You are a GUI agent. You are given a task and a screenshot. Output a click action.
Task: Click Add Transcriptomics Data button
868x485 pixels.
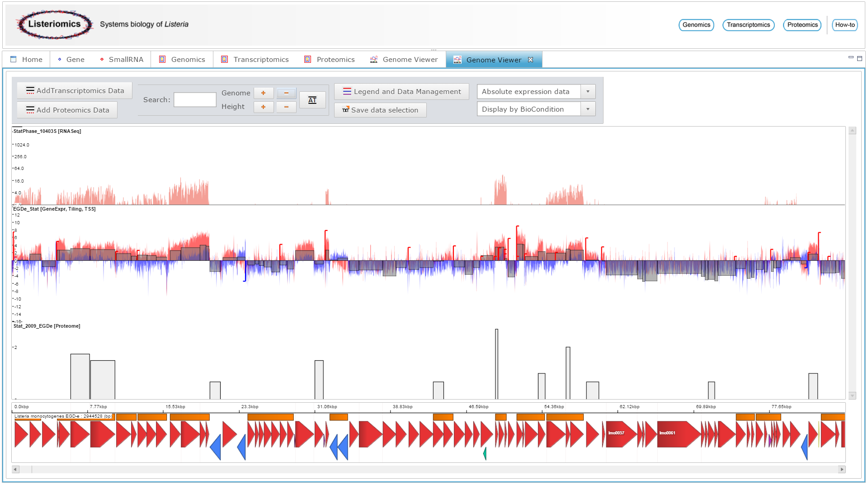75,91
